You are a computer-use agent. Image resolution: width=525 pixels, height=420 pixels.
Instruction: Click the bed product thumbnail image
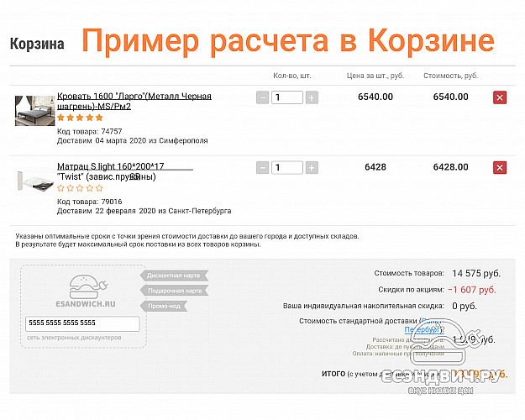34,110
